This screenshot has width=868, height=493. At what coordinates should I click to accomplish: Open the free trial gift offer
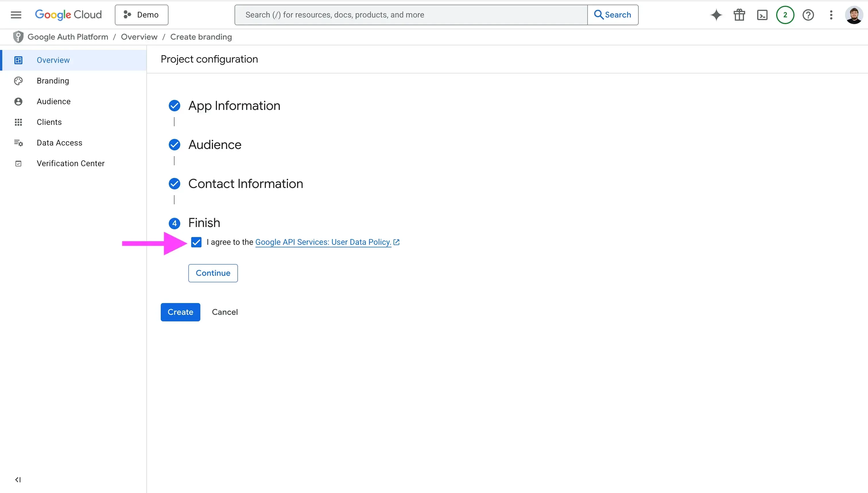click(739, 15)
